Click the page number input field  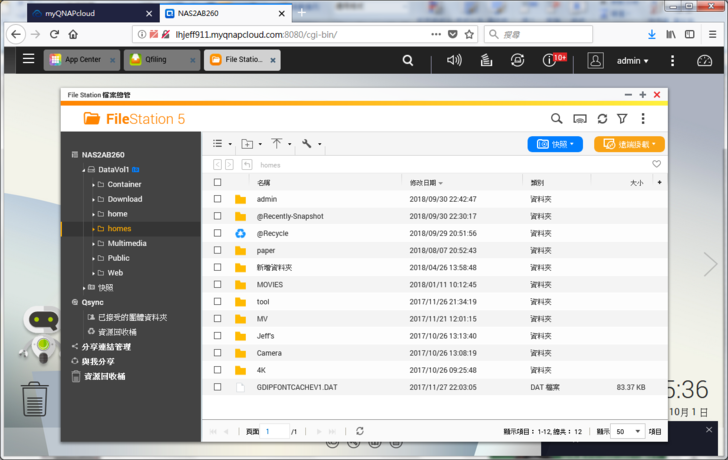pyautogui.click(x=275, y=431)
